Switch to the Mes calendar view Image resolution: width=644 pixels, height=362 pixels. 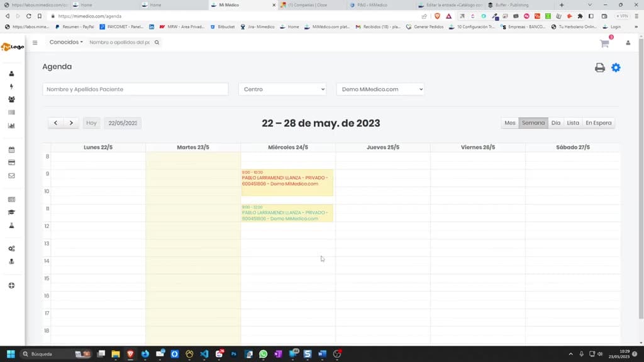coord(509,123)
